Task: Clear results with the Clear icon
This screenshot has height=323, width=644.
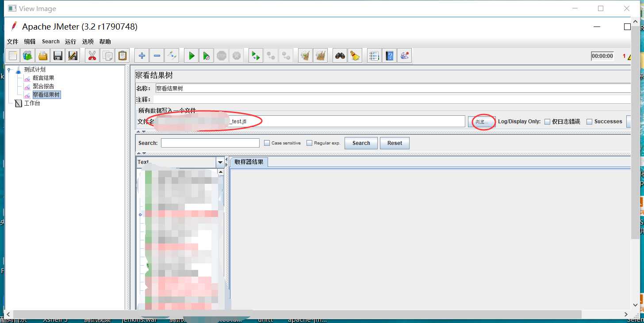Action: [x=305, y=56]
